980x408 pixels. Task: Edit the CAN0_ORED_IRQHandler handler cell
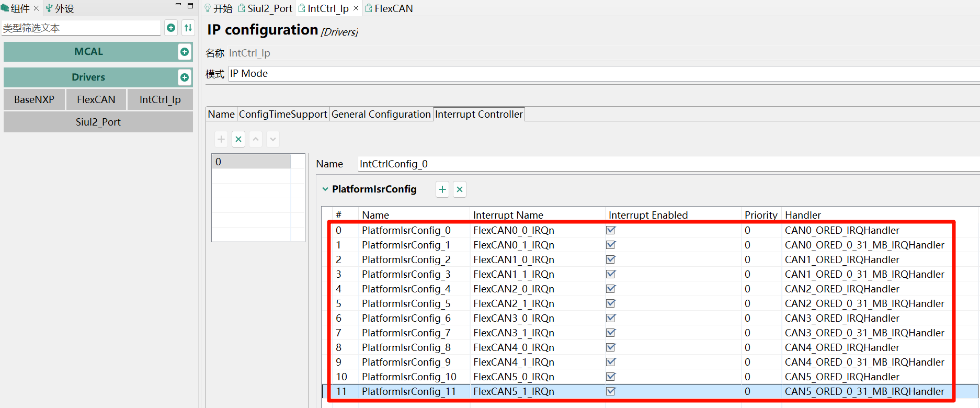pos(842,230)
